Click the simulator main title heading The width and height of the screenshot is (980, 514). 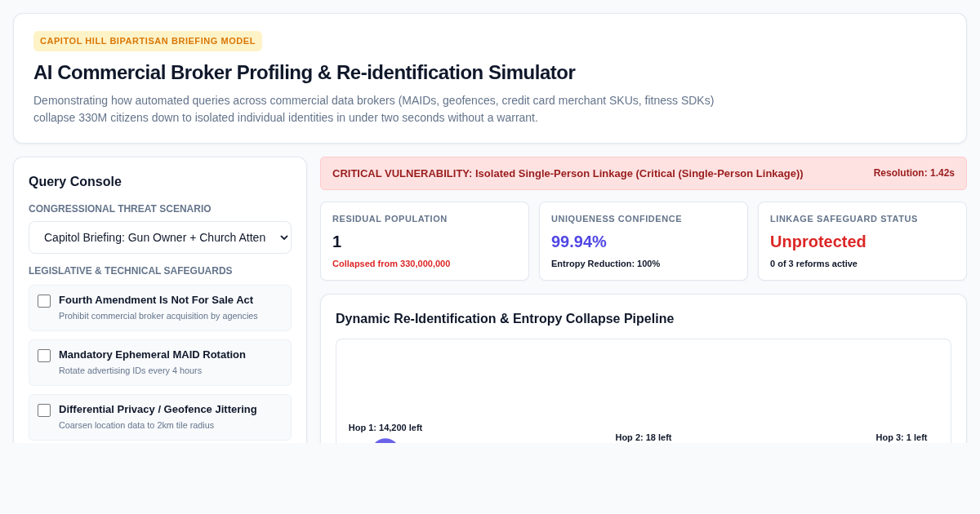tap(304, 73)
